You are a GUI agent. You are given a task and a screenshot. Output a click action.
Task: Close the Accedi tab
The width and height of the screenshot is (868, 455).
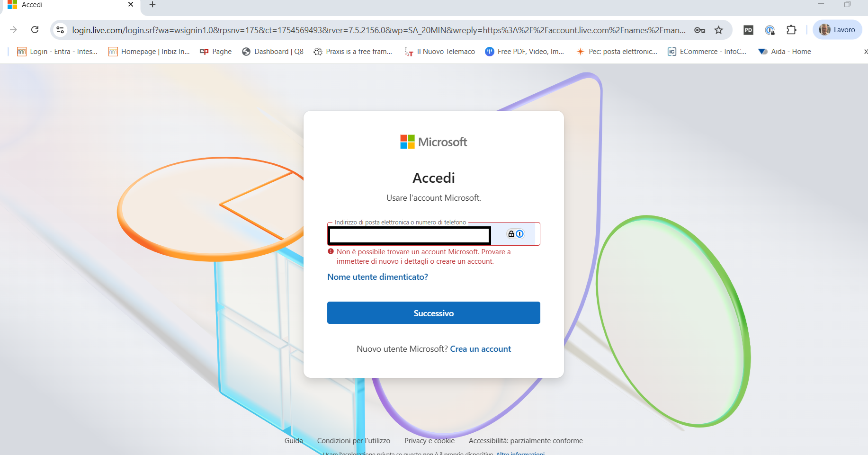[x=131, y=4]
